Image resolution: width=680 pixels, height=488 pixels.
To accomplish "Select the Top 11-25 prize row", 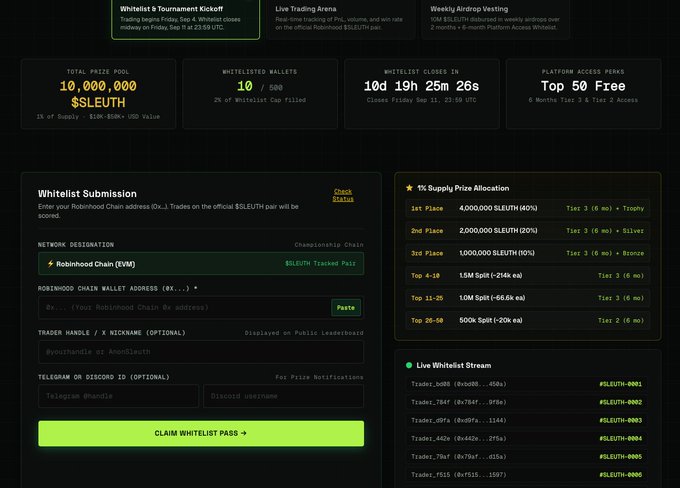I will (528, 298).
